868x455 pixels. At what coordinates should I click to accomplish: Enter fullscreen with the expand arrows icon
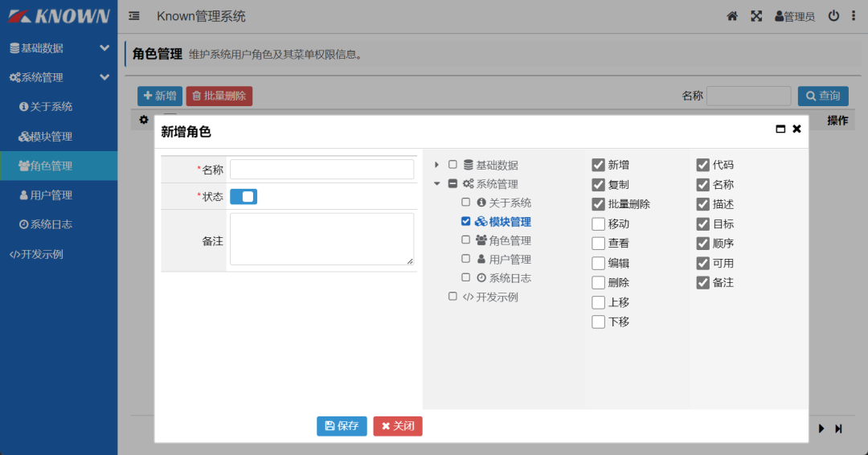[756, 16]
